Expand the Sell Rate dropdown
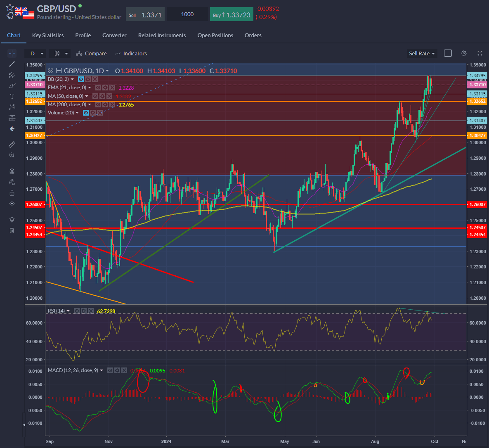This screenshot has width=489, height=448. pos(422,53)
